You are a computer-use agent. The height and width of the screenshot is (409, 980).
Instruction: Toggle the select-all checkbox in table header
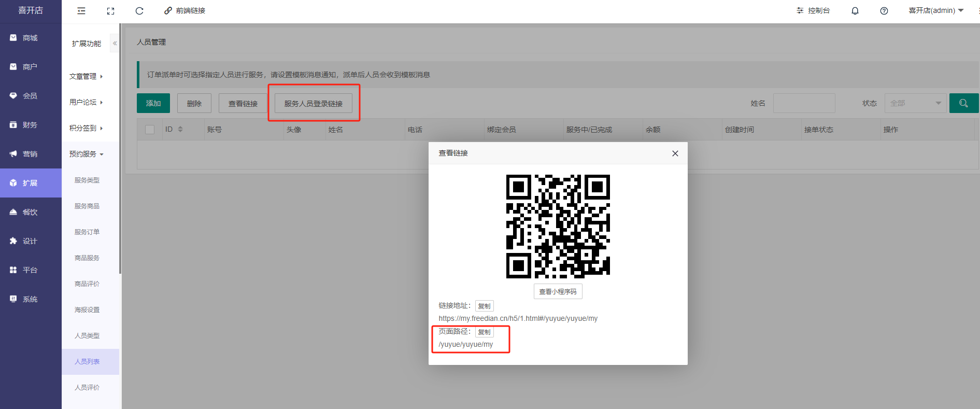pyautogui.click(x=150, y=130)
